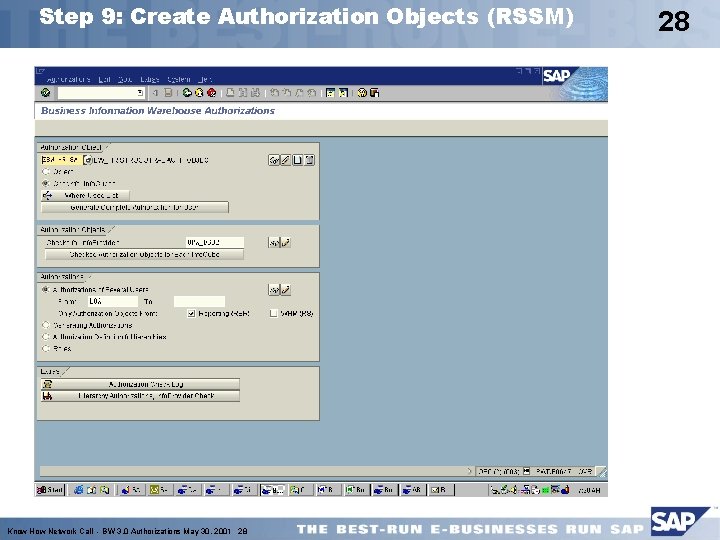Click the Generate Shortcut toolbar icon
This screenshot has height=540, width=720.
(x=343, y=93)
